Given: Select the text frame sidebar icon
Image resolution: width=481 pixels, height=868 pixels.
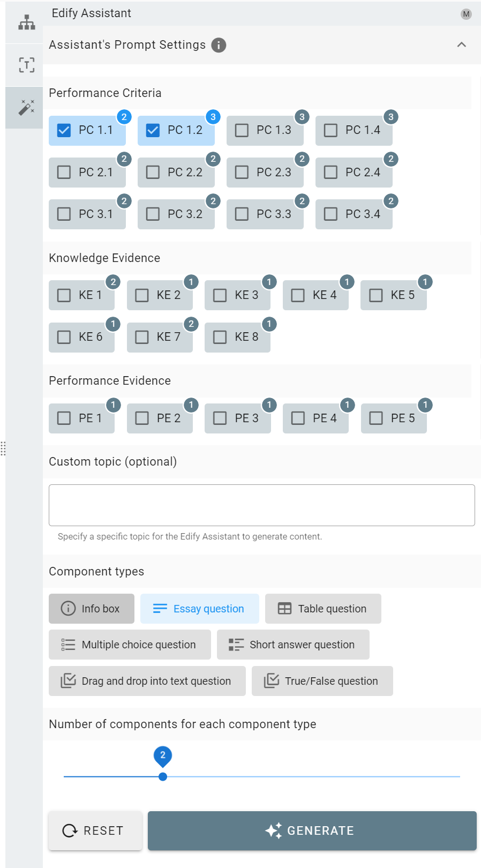Looking at the screenshot, I should [26, 65].
